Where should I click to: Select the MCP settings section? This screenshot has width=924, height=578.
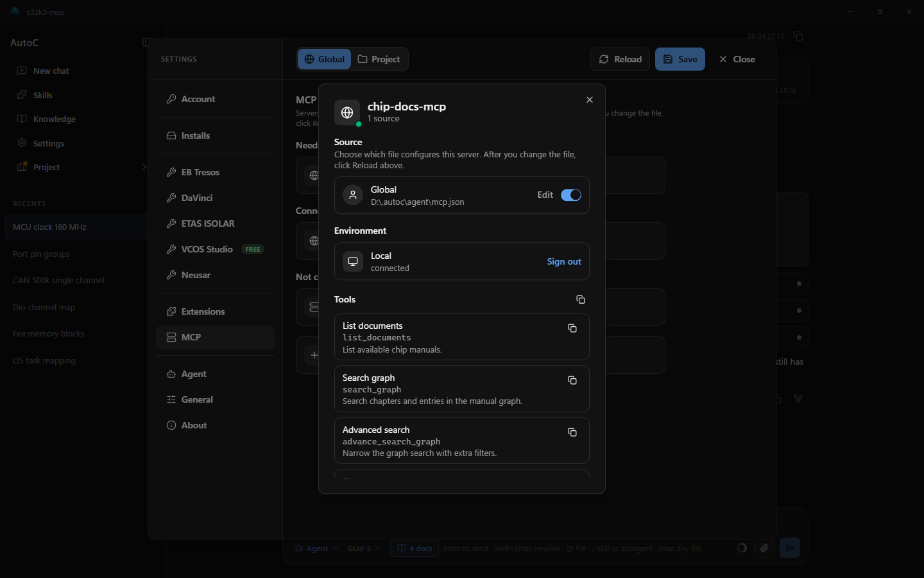(215, 337)
